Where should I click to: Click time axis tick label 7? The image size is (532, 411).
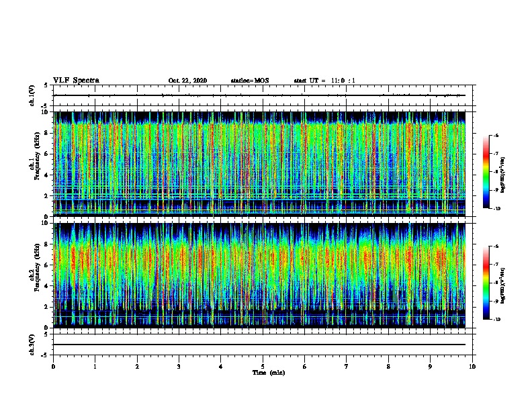click(x=347, y=367)
